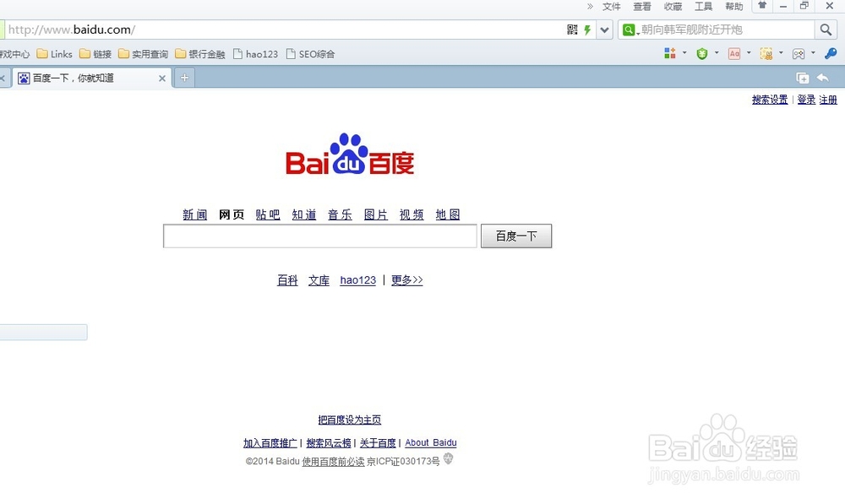This screenshot has width=845, height=504.
Task: Click the magnifier icon in the search box
Action: pos(826,28)
